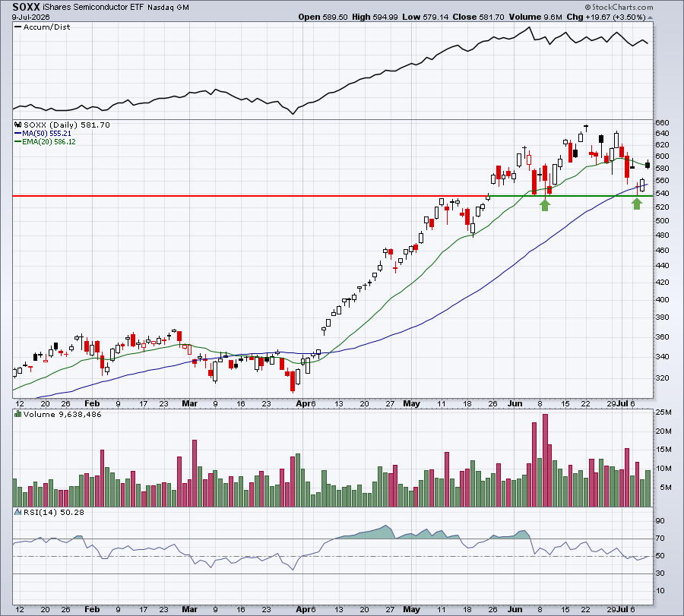Viewport: 684px width, 616px height.
Task: Click the green up arrow under June 8 candles
Action: pos(545,205)
